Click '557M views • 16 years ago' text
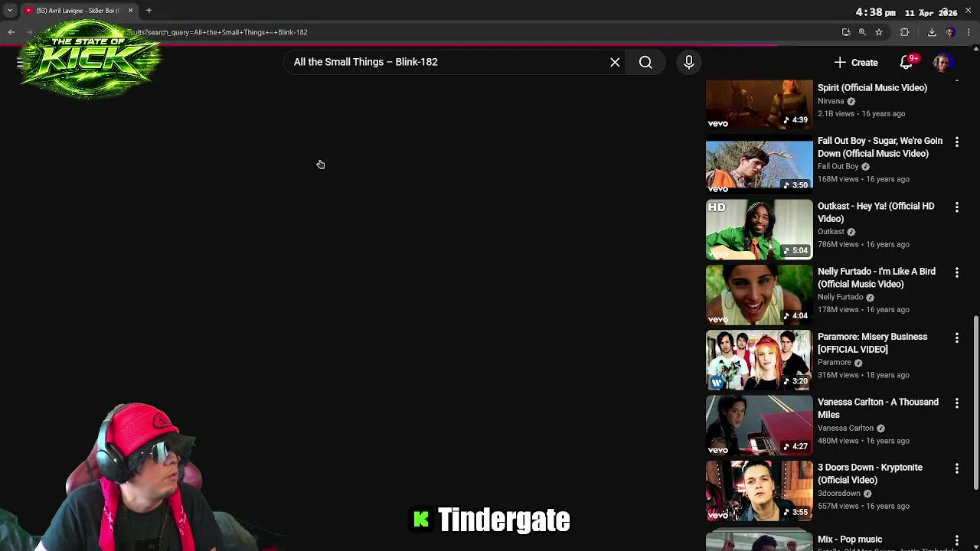 coord(864,506)
